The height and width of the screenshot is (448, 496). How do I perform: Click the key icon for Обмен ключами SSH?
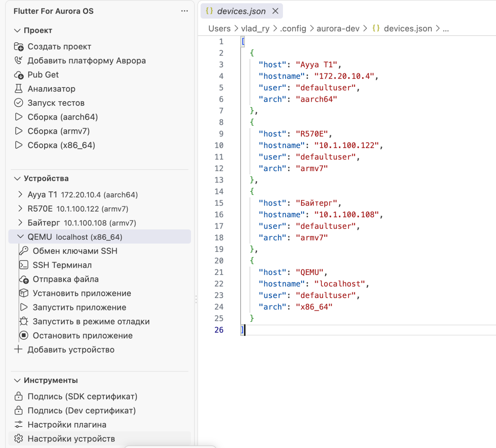pyautogui.click(x=24, y=251)
